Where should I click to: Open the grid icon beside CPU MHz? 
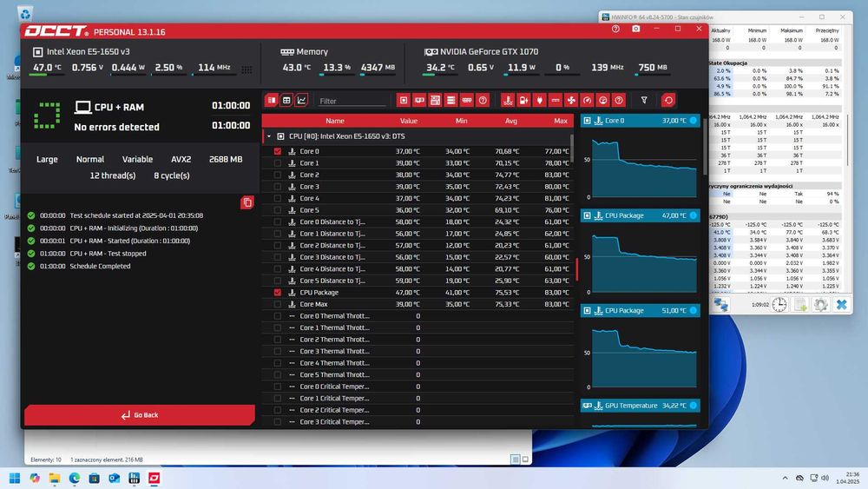[x=247, y=69]
